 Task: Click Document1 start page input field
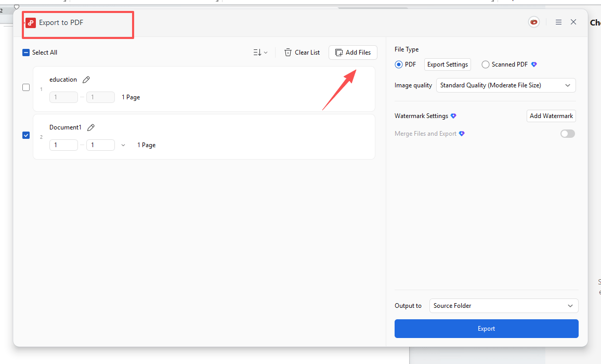click(x=63, y=145)
